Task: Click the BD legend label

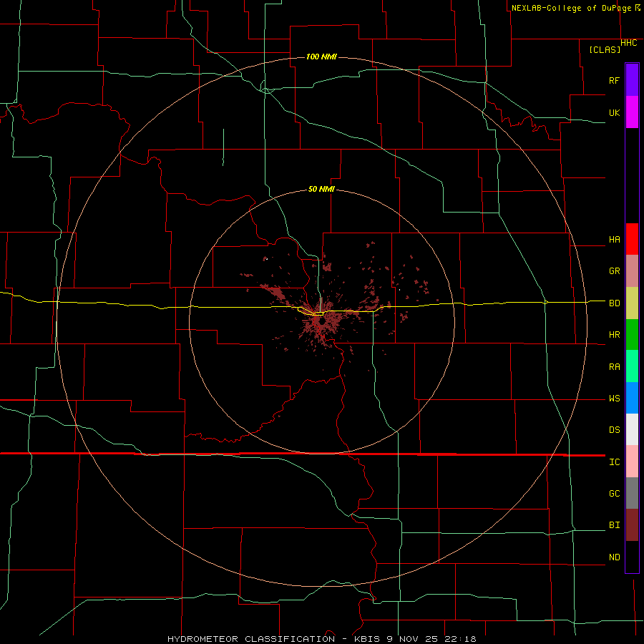Action: [614, 303]
